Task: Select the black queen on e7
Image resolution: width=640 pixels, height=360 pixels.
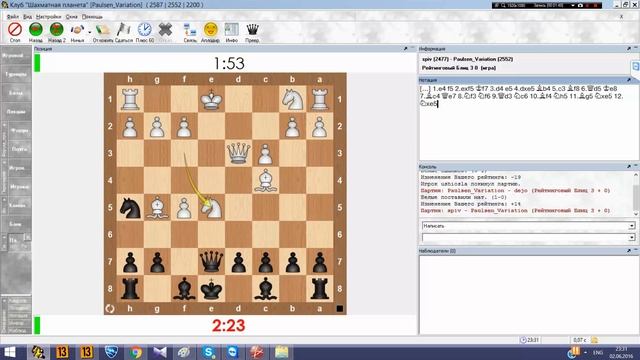Action: (211, 261)
